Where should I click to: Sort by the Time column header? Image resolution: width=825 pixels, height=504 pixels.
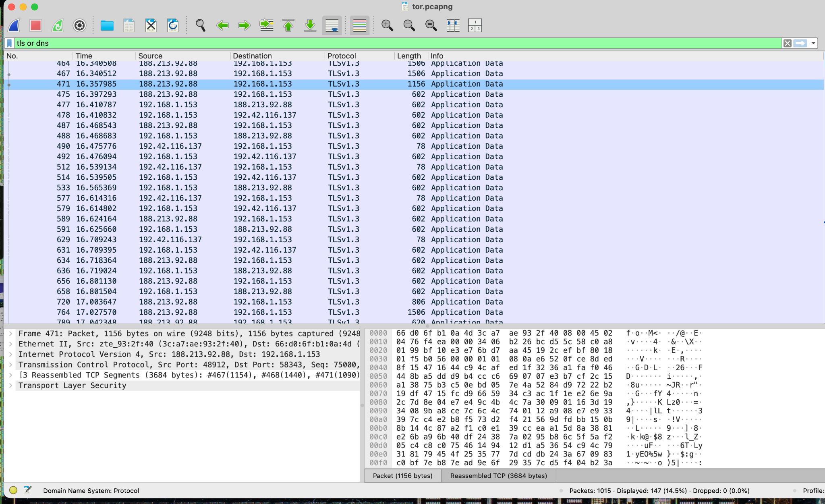tap(104, 56)
